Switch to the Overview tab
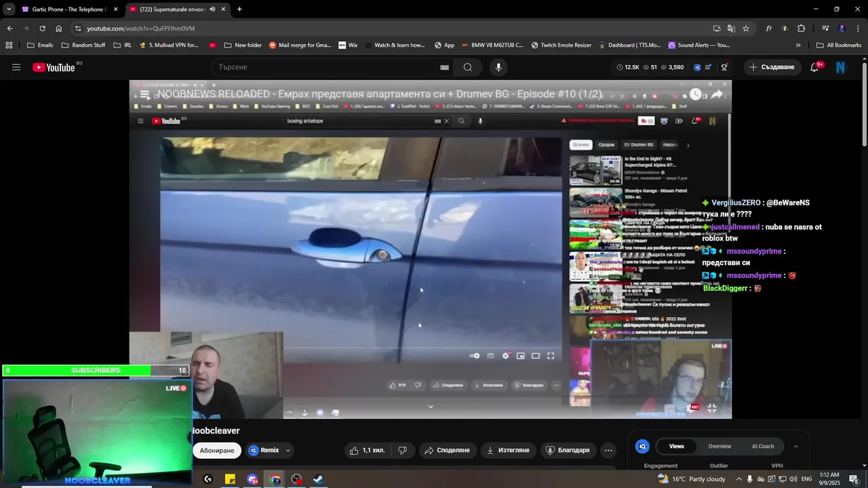This screenshot has height=488, width=868. pos(719,446)
